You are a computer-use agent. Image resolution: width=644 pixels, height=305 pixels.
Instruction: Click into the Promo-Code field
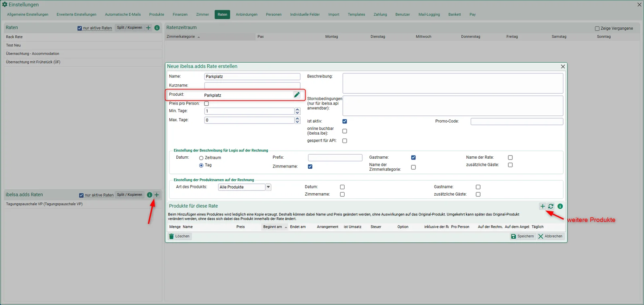pyautogui.click(x=517, y=121)
